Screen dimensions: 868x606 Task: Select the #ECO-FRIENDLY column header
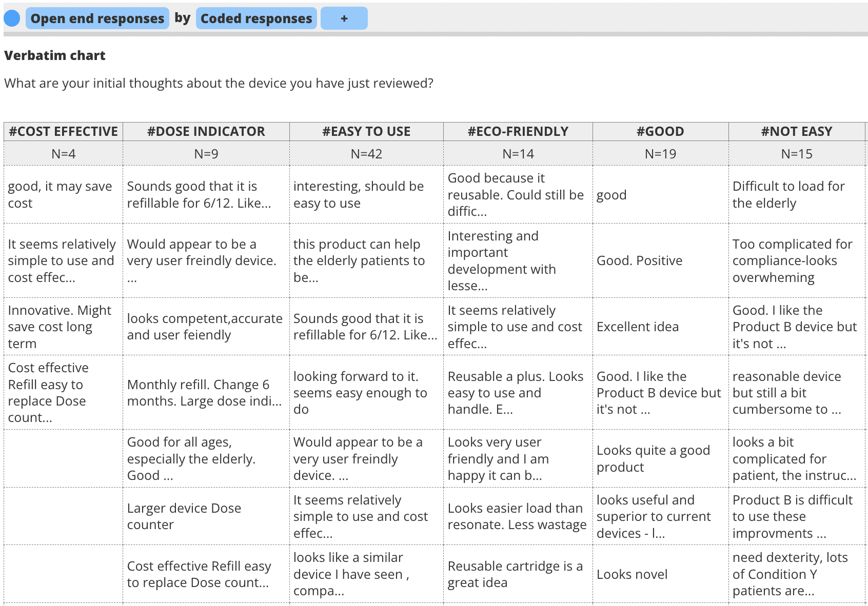coord(518,132)
